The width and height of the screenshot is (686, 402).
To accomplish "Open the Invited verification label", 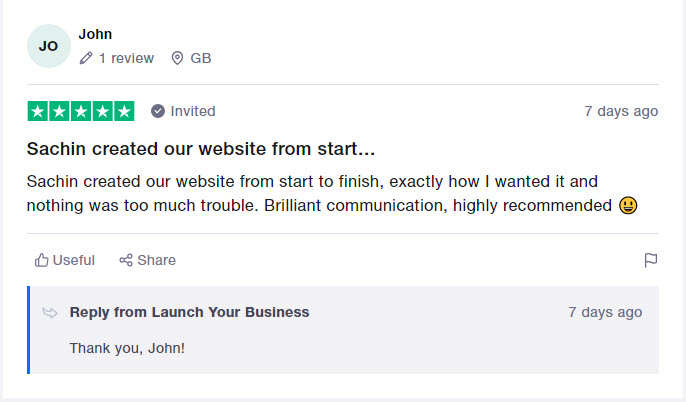I will [x=193, y=111].
